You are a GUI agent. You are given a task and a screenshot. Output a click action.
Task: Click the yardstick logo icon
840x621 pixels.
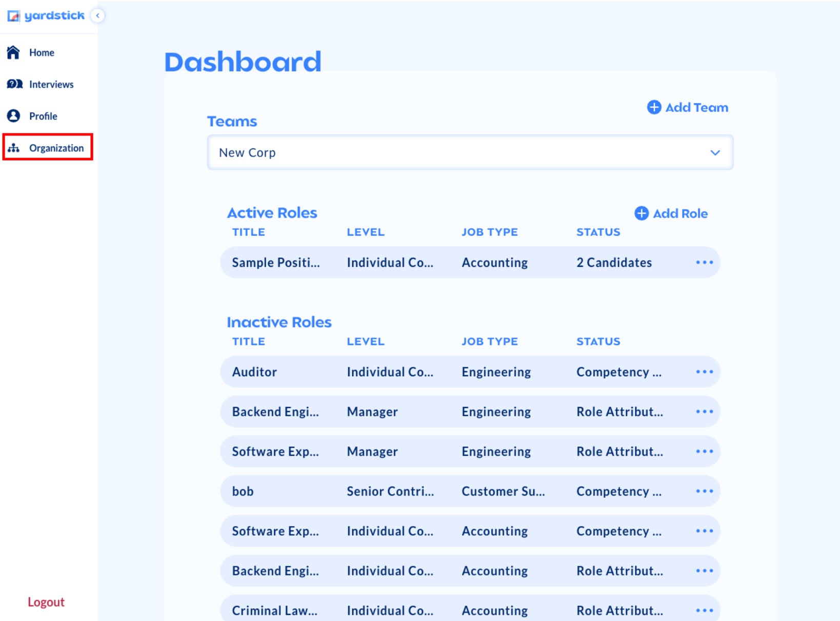tap(12, 15)
